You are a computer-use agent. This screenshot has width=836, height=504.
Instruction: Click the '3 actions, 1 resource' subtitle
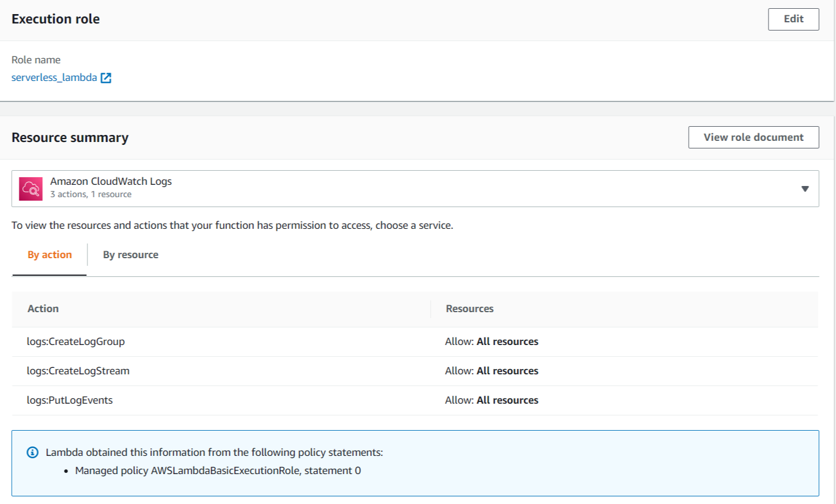click(91, 194)
